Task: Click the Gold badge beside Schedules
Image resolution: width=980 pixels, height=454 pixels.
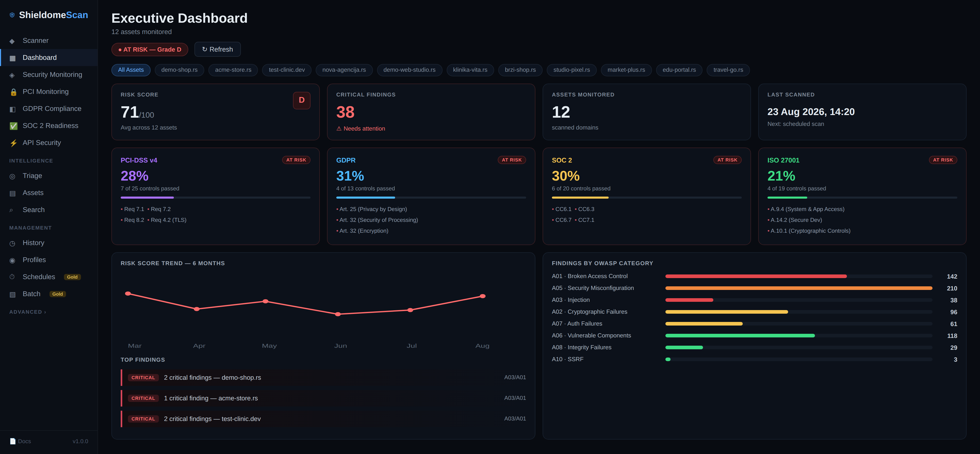Action: (x=72, y=277)
